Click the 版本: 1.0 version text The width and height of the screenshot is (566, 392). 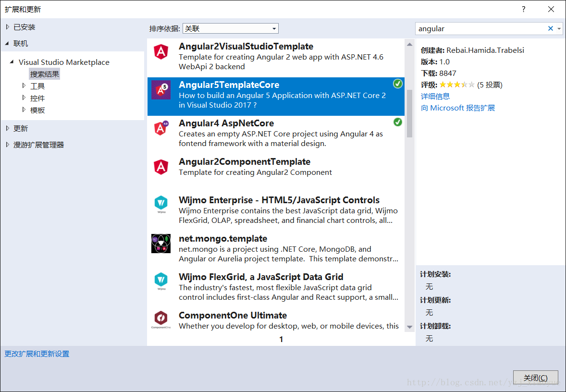click(435, 61)
